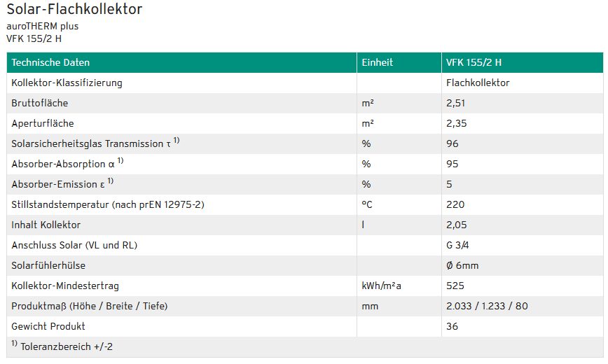Select the Anschluss Solar value G 3/4
The image size is (608, 364).
tap(457, 246)
